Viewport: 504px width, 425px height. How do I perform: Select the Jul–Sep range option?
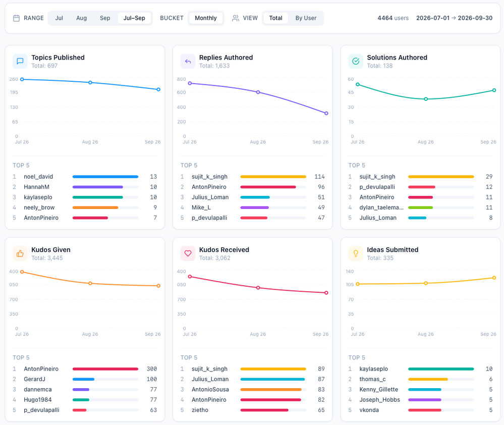pyautogui.click(x=134, y=18)
